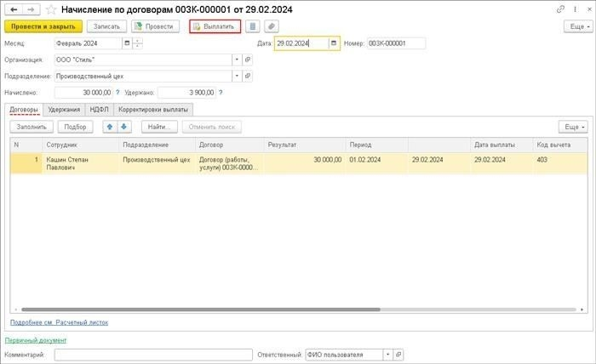Click Код вычета column header
The width and height of the screenshot is (596, 364).
click(560, 145)
